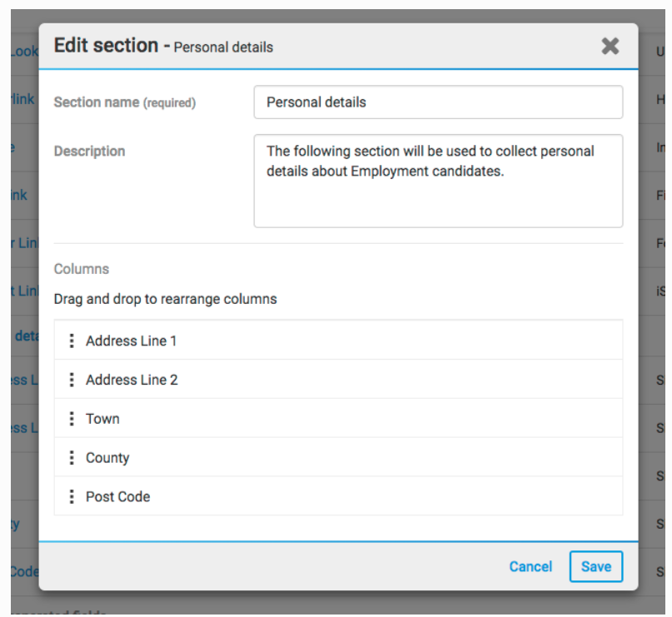The height and width of the screenshot is (617, 672).
Task: Click the Address Line 1 drag handle
Action: click(72, 341)
